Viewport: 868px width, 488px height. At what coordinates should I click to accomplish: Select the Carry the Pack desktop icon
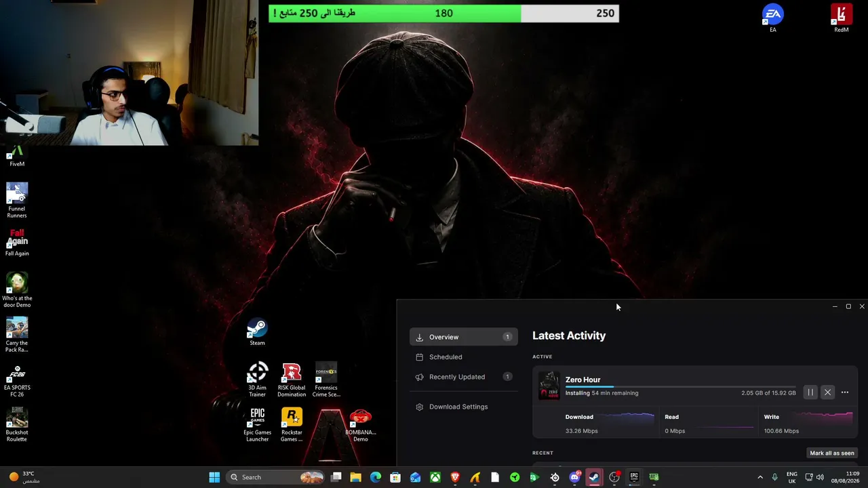coord(17,335)
